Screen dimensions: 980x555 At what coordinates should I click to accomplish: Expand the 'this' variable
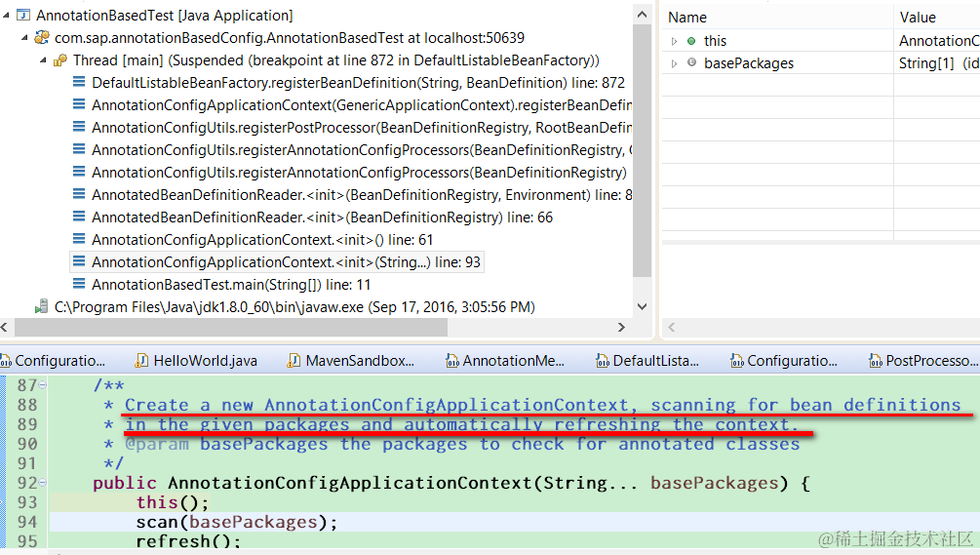(x=675, y=41)
